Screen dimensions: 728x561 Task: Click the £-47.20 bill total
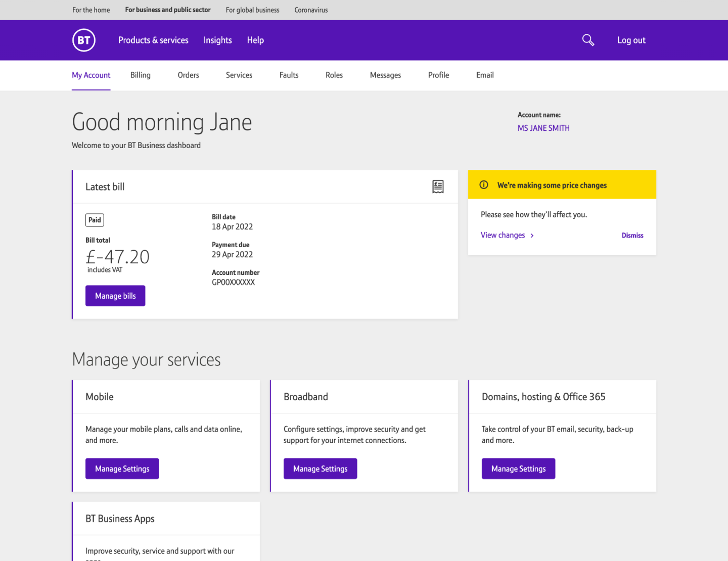point(117,257)
